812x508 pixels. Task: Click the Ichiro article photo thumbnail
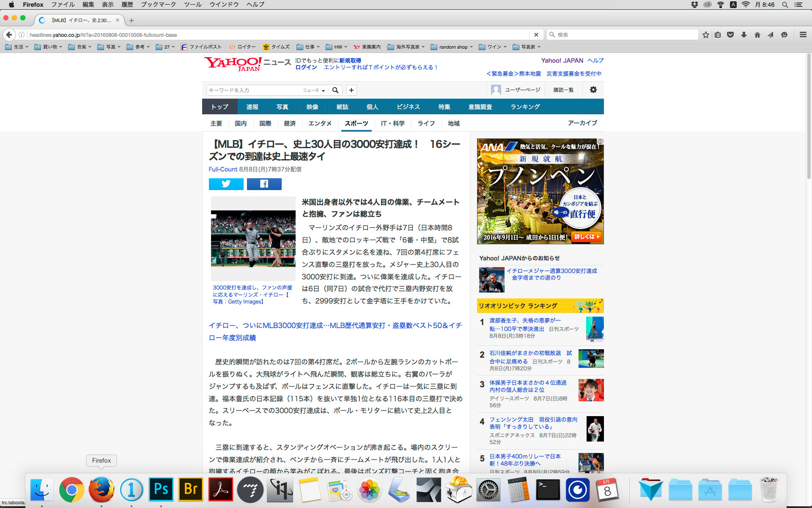(253, 238)
